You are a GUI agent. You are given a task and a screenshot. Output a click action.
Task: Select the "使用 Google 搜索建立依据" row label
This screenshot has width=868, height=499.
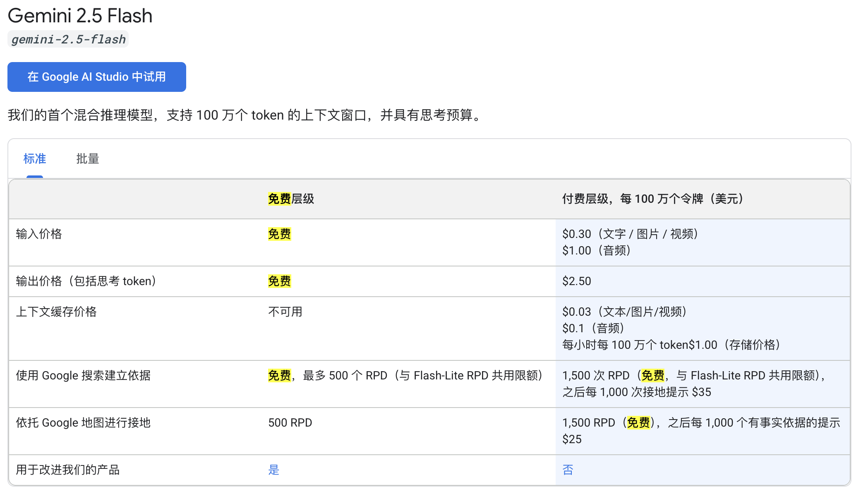tap(83, 375)
